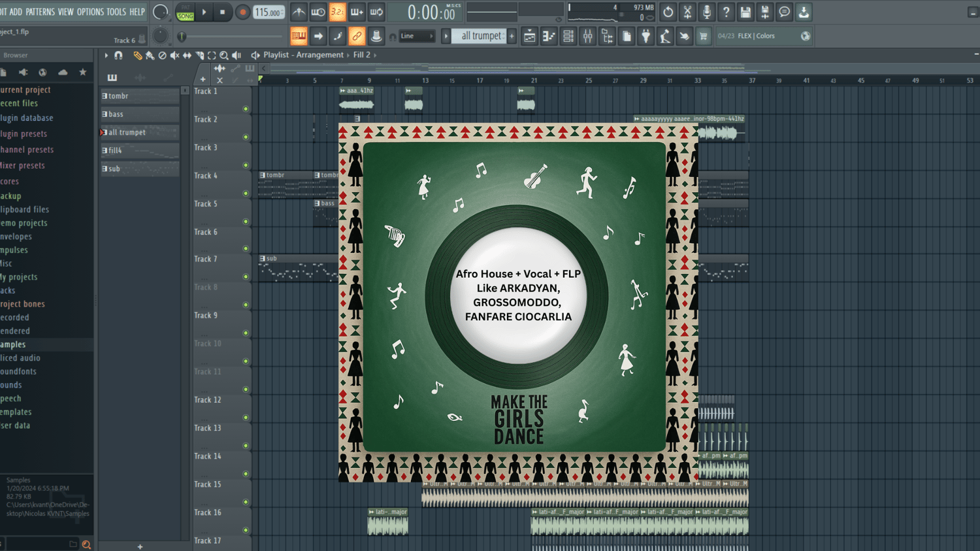Select the mute tool speaker icon

pos(174,56)
